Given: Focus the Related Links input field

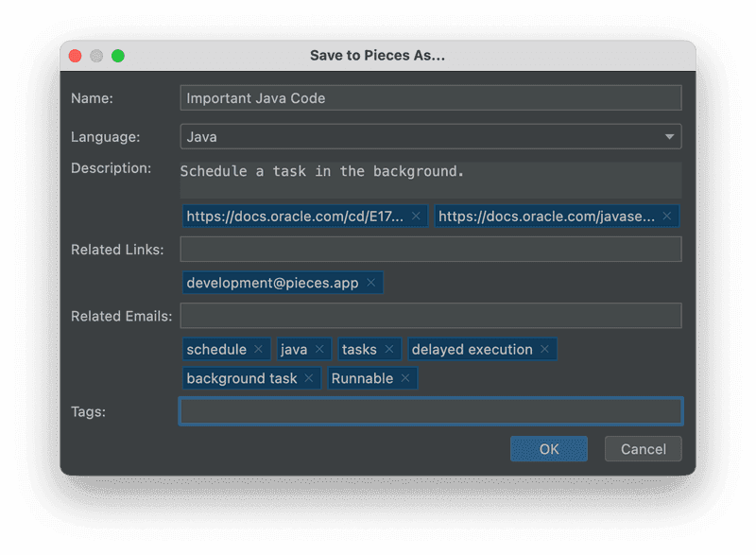Looking at the screenshot, I should 430,250.
